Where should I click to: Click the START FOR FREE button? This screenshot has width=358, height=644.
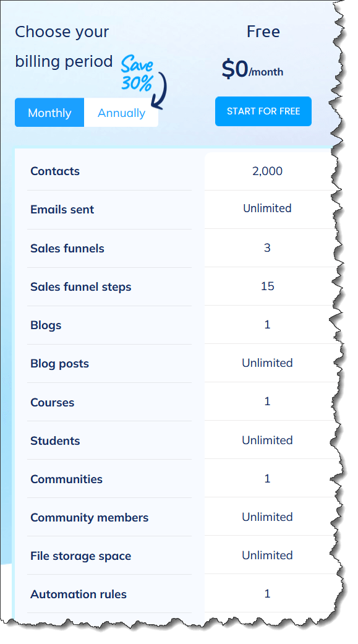(x=263, y=111)
